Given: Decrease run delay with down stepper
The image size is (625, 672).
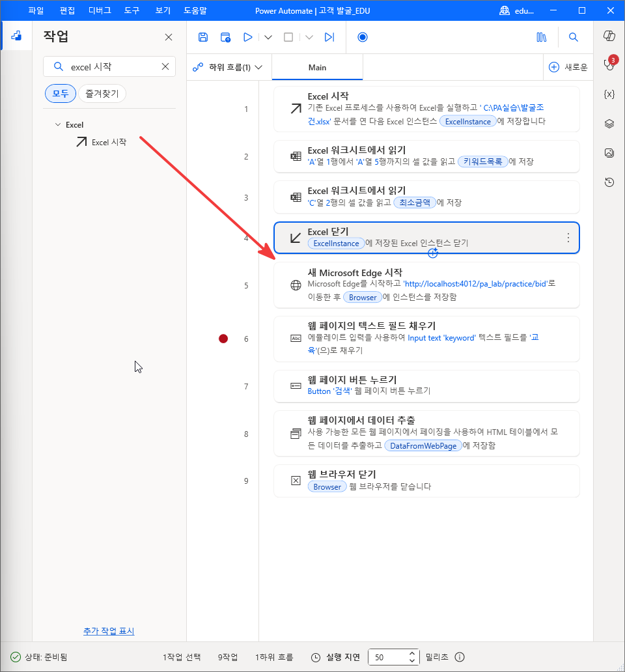Looking at the screenshot, I should (412, 661).
